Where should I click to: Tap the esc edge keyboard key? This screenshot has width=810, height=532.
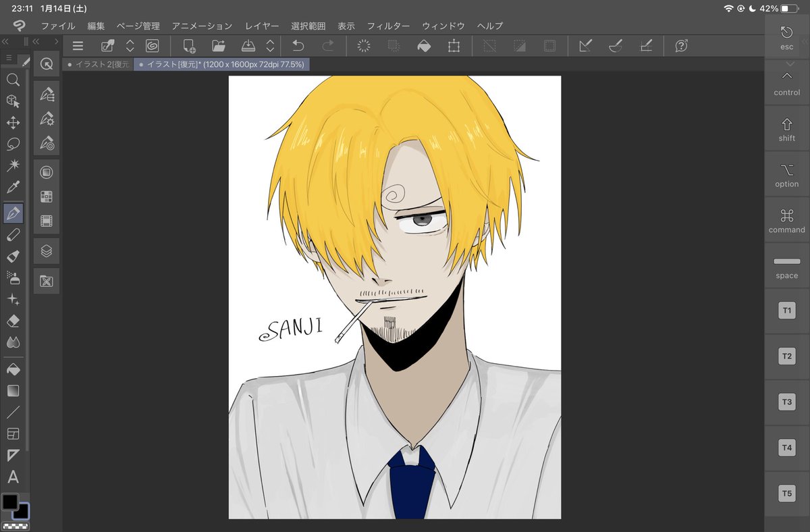[x=787, y=38]
